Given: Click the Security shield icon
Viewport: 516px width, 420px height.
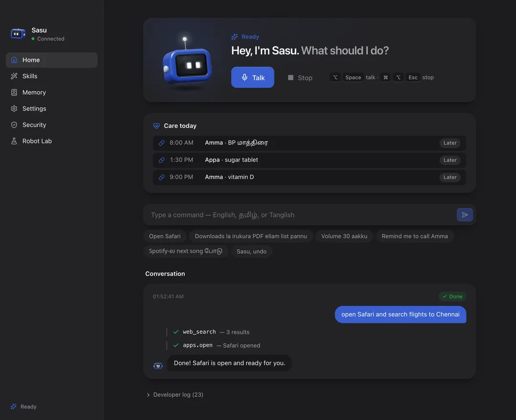Looking at the screenshot, I should pyautogui.click(x=14, y=125).
